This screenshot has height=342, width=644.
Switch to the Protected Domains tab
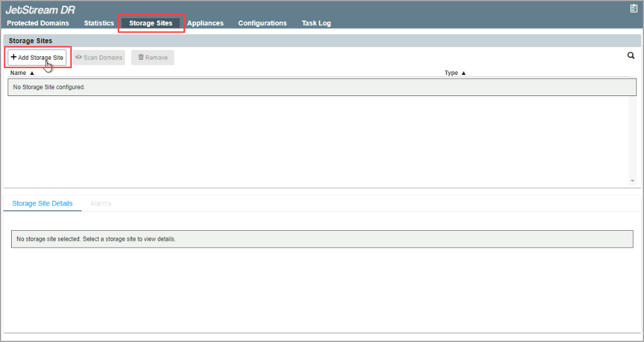click(x=38, y=23)
